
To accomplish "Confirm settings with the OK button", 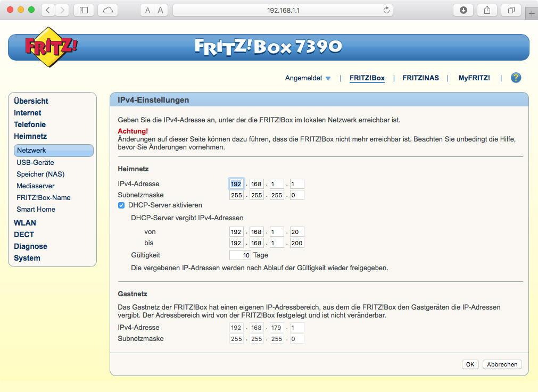I will [470, 364].
